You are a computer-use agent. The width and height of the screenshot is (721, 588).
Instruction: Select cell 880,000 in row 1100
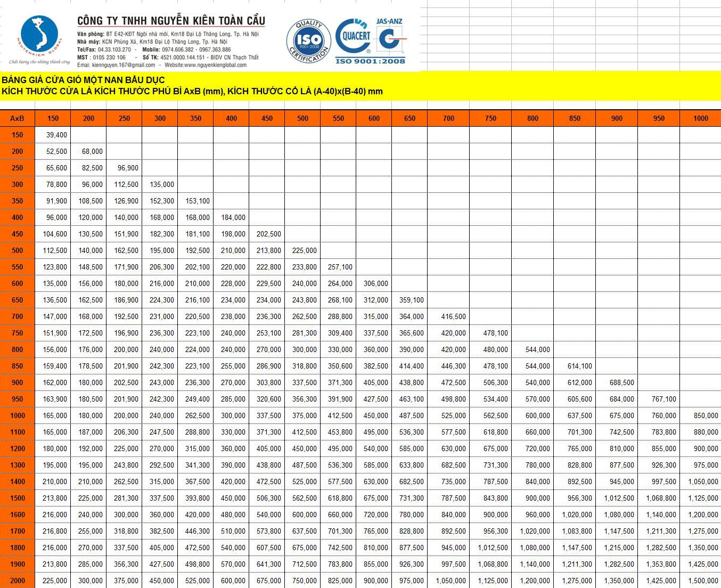point(701,432)
